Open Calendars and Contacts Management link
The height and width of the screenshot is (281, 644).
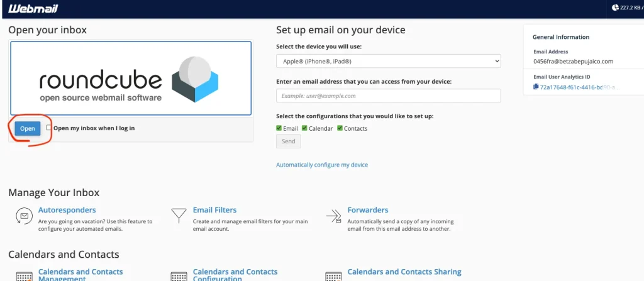pos(80,275)
